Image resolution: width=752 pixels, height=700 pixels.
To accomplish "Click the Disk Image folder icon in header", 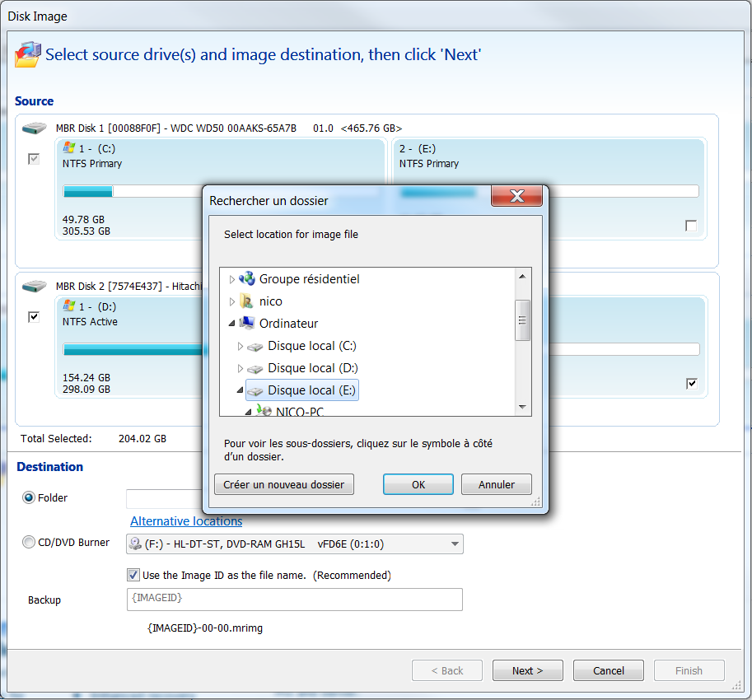I will click(27, 53).
